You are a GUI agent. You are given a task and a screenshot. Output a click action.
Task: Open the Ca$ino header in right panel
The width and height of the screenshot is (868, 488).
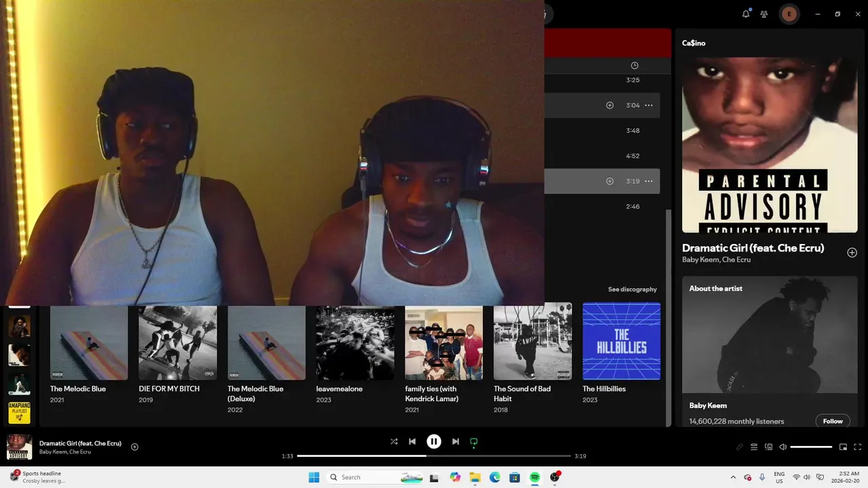click(x=694, y=43)
